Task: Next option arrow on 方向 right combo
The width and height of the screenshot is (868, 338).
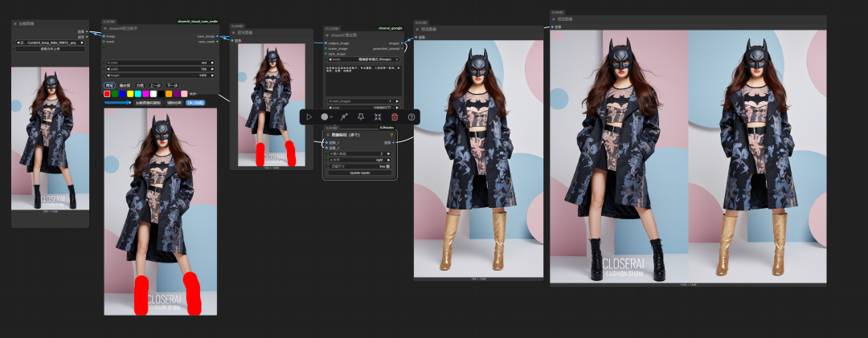Action: tap(389, 159)
